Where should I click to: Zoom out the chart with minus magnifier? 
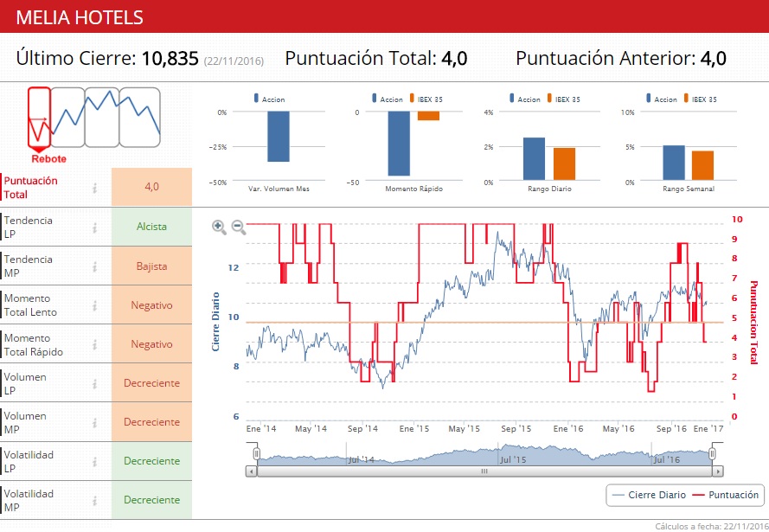[239, 227]
